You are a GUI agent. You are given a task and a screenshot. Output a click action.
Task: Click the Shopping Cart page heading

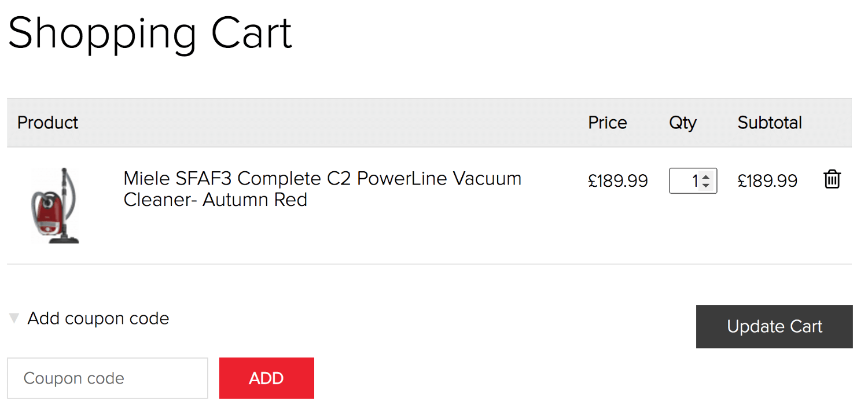click(x=150, y=34)
